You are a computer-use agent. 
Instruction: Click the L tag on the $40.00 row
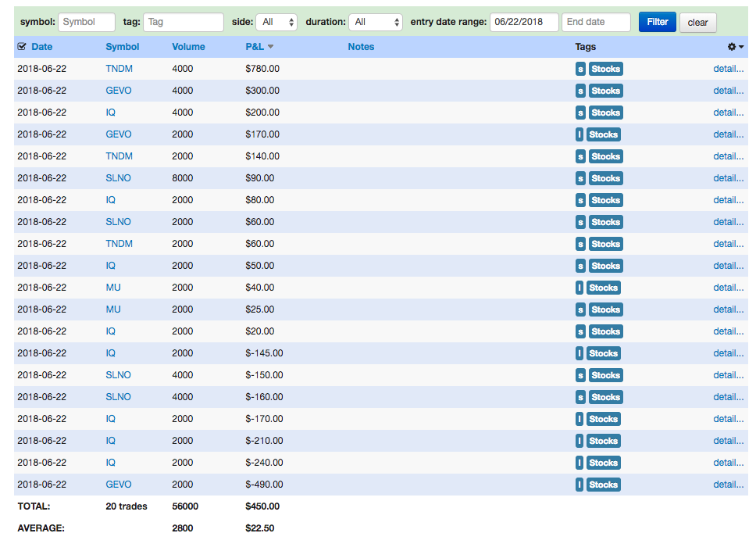pos(579,288)
